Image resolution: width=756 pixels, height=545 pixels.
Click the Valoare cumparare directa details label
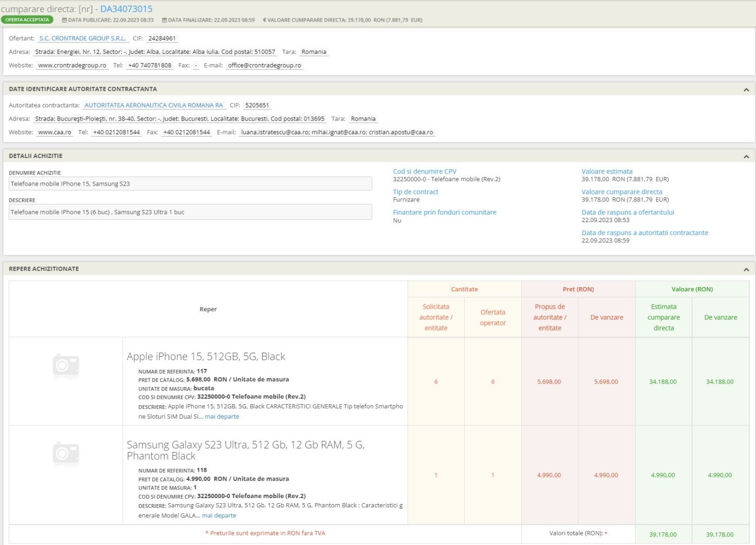[622, 192]
